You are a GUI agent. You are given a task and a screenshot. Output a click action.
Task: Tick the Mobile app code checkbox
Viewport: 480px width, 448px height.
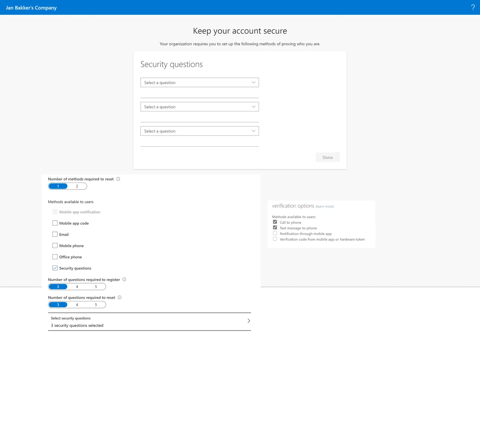tap(55, 223)
